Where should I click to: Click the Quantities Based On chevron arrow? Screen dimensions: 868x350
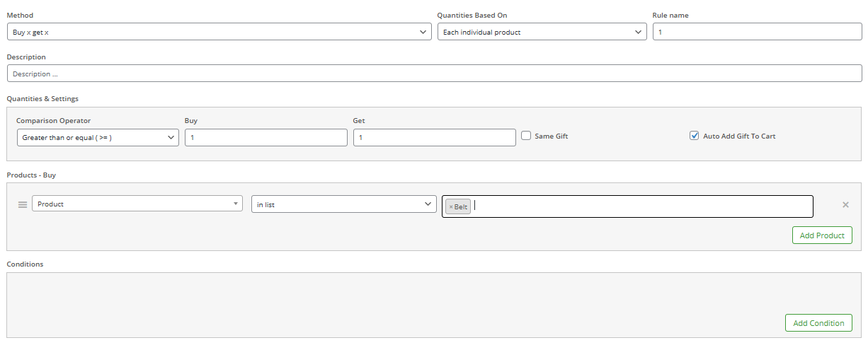[639, 32]
